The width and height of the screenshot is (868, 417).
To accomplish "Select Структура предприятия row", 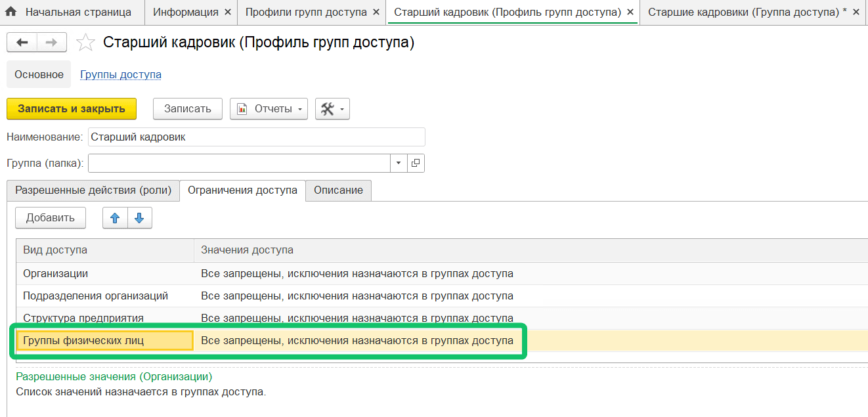I will pos(442,318).
